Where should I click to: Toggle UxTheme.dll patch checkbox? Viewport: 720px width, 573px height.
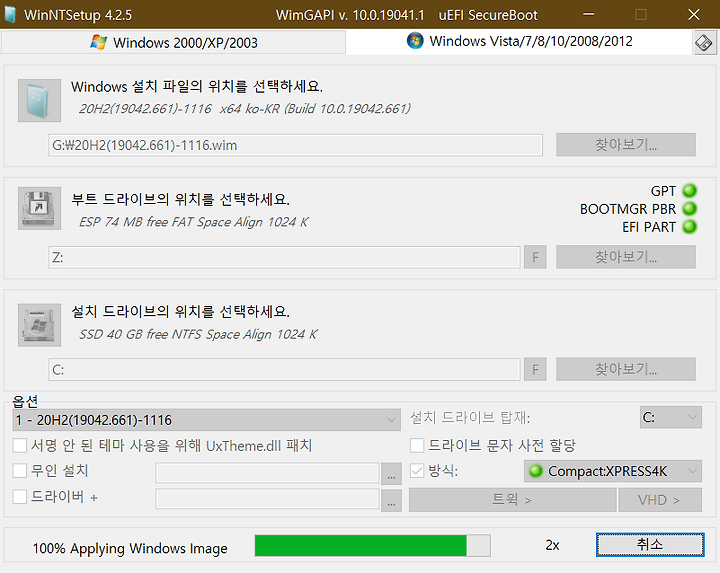[20, 445]
